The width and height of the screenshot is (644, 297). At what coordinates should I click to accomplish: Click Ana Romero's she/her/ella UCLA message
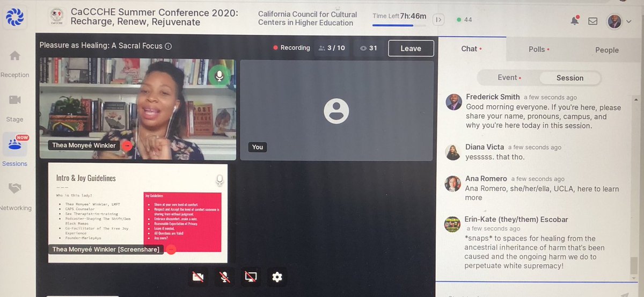pyautogui.click(x=542, y=193)
